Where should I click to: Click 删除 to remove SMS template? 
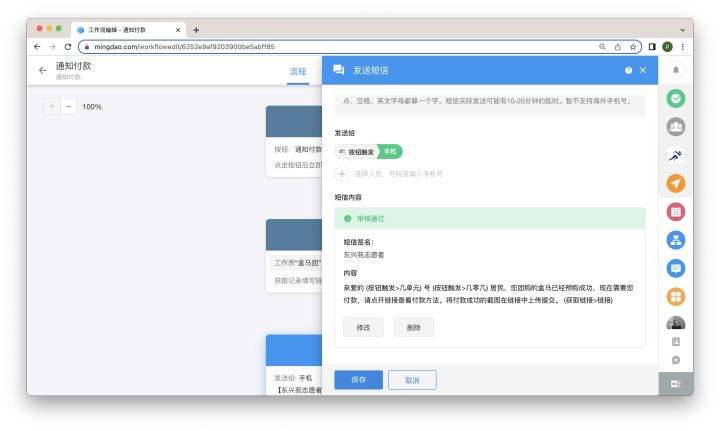(x=414, y=327)
